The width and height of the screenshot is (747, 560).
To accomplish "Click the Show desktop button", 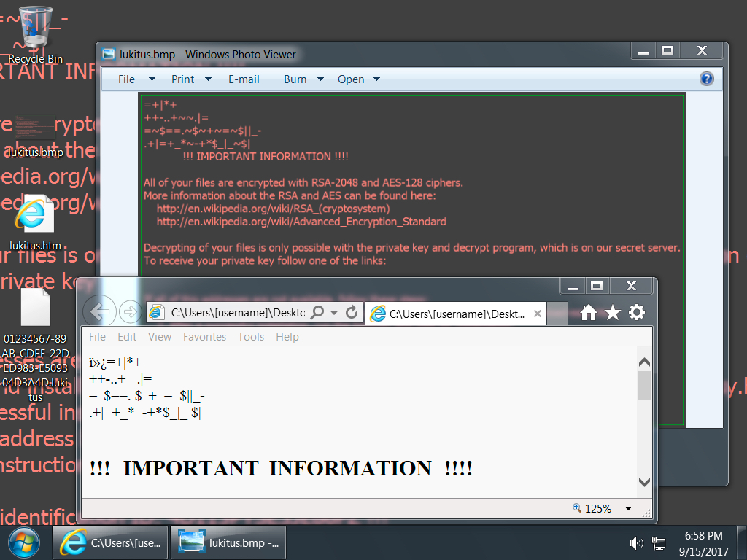I will 742,542.
